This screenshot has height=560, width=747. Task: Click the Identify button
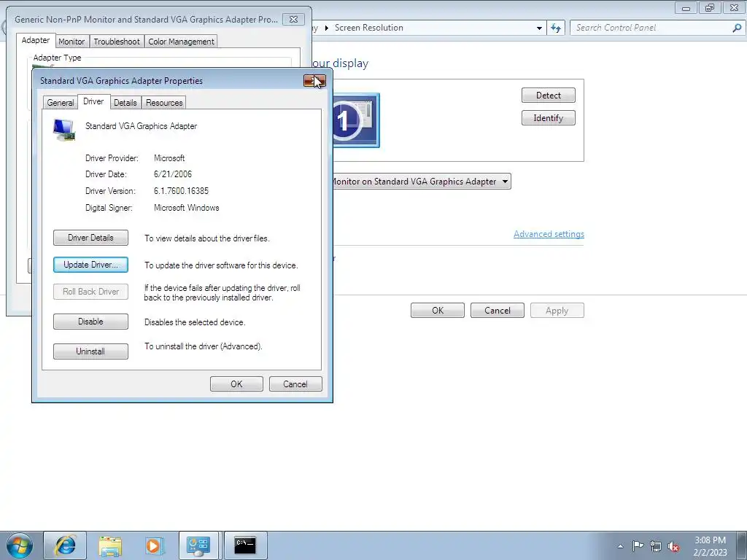click(x=549, y=118)
